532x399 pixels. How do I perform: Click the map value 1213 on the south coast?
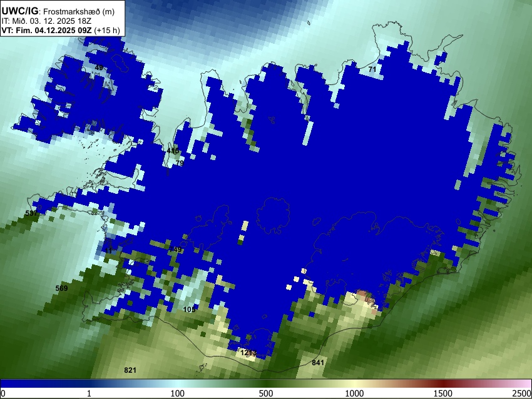[x=248, y=353]
